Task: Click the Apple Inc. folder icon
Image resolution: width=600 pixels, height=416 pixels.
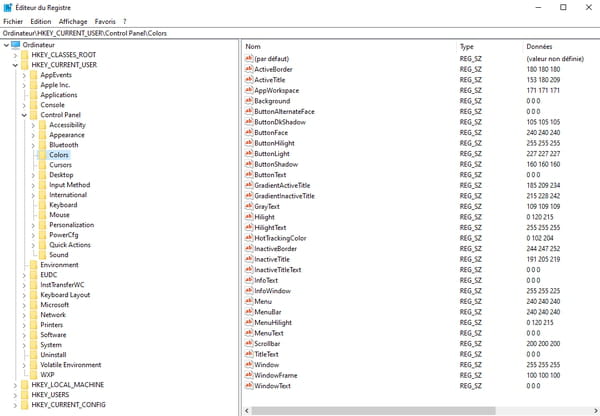Action: 34,85
